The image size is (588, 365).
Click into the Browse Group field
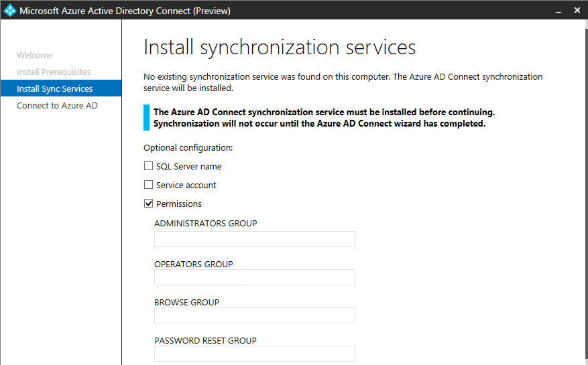(254, 315)
